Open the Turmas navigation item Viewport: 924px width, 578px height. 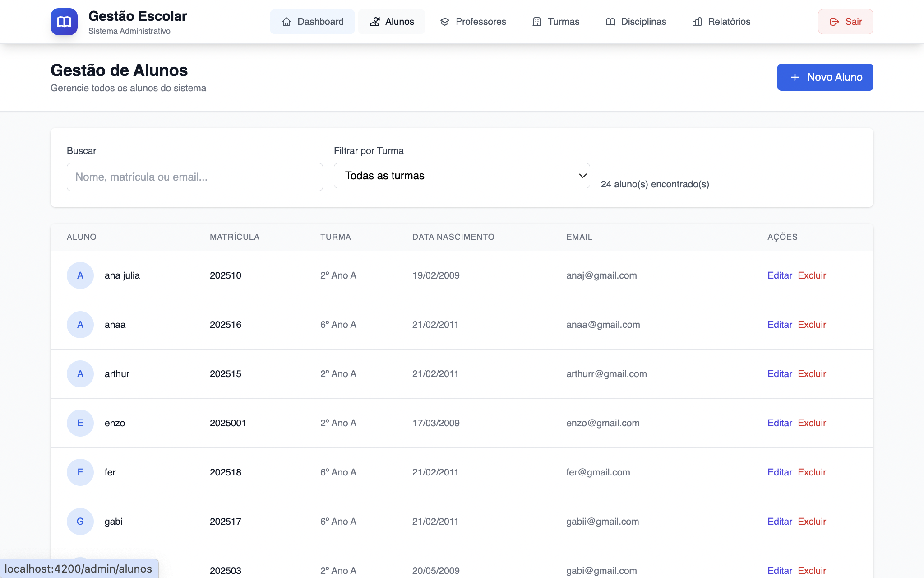pyautogui.click(x=556, y=22)
